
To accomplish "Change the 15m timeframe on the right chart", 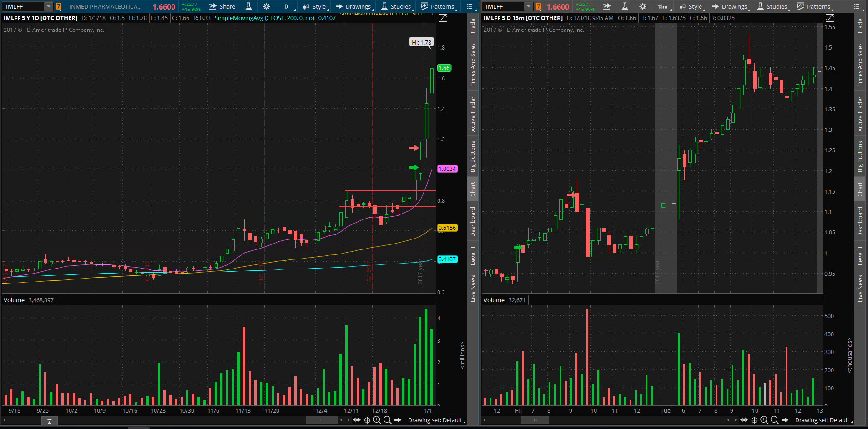I will [x=663, y=6].
